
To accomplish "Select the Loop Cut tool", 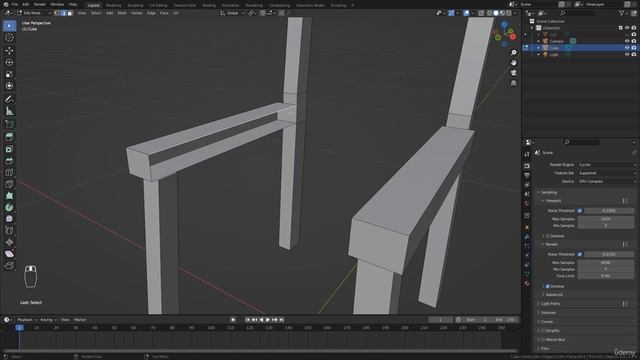I will (9, 172).
